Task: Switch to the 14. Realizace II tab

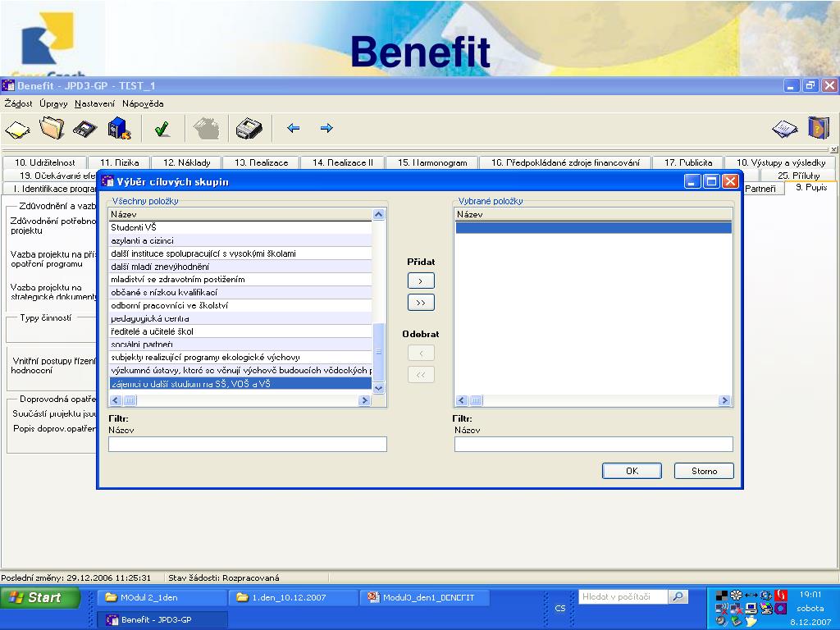Action: (343, 162)
